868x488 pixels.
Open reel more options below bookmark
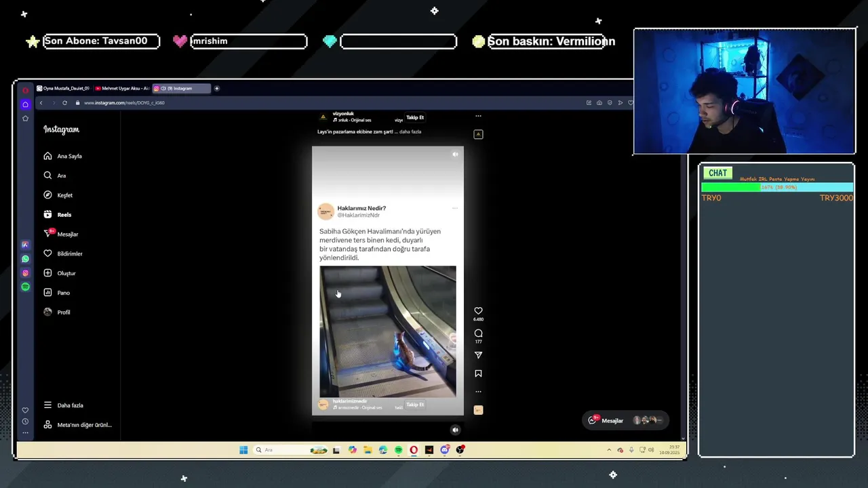[x=478, y=392]
